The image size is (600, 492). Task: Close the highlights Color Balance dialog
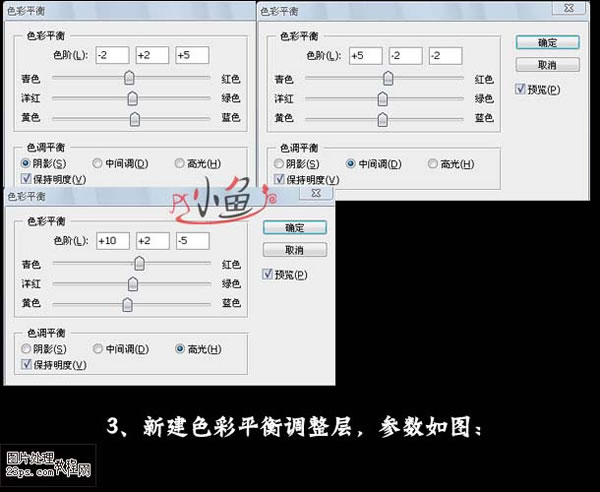[316, 193]
